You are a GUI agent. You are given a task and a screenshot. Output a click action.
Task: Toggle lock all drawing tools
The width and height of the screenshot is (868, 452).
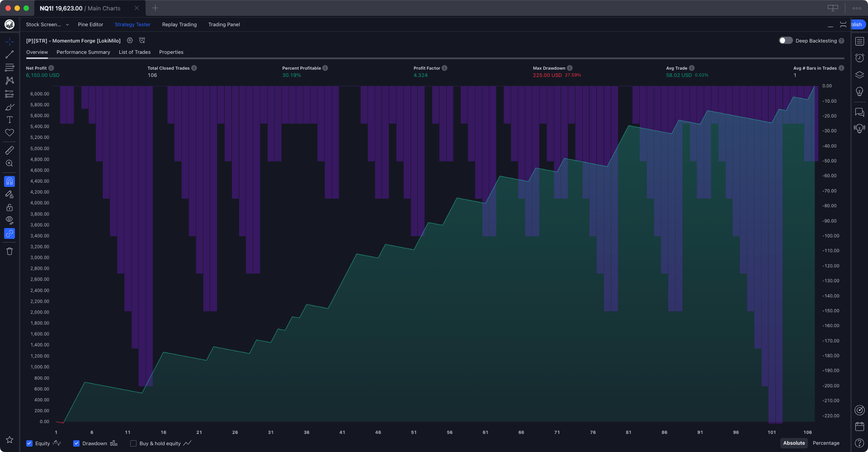pos(9,208)
